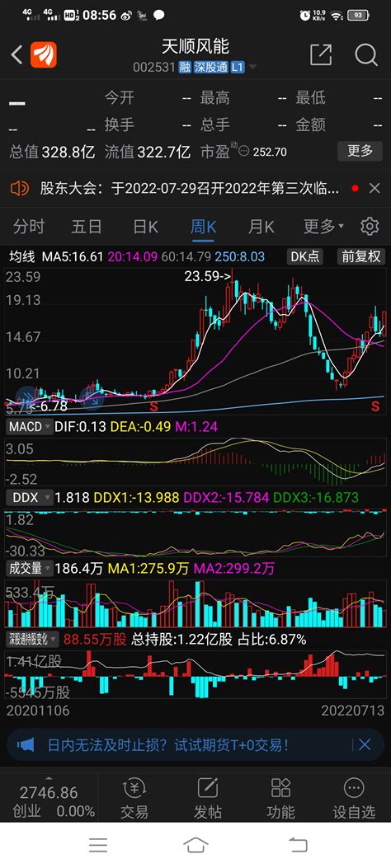Screen dimensions: 391x868
Task: Tap the orange Eastmoney app logo
Action: pos(43,54)
